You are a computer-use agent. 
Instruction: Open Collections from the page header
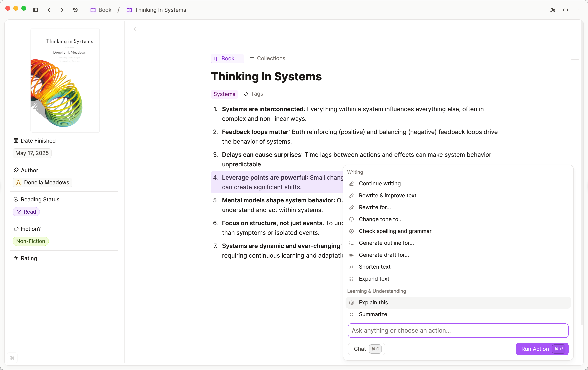[267, 58]
